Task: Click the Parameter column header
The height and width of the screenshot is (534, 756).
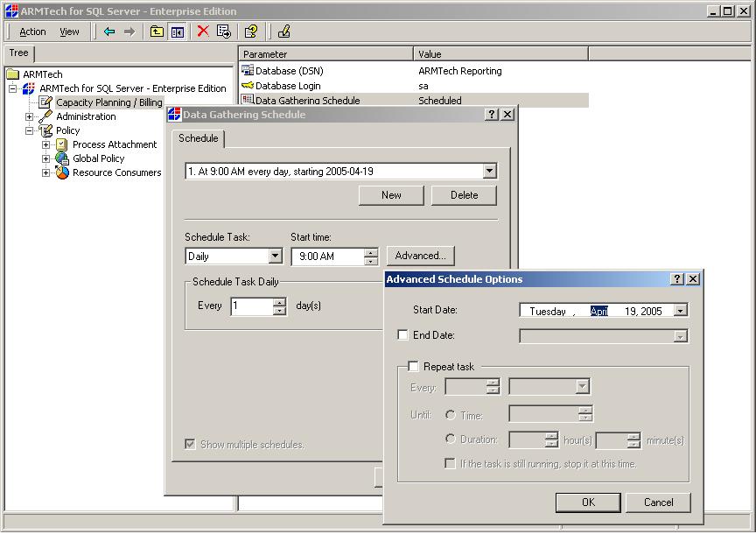Action: click(325, 54)
